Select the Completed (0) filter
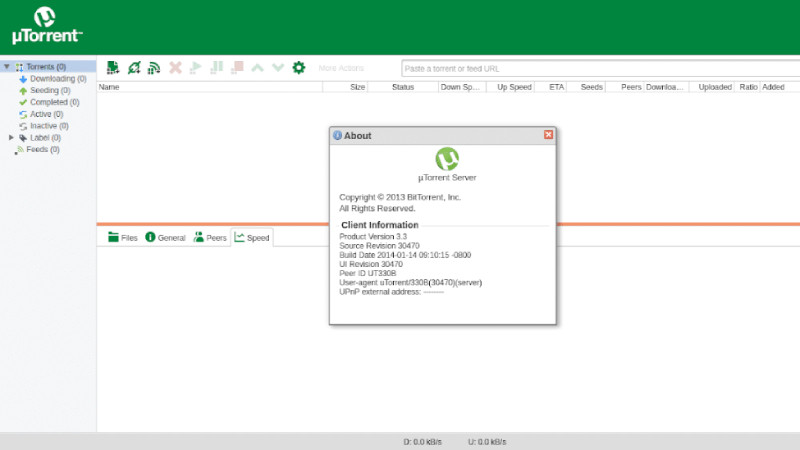The height and width of the screenshot is (450, 800). coord(55,102)
